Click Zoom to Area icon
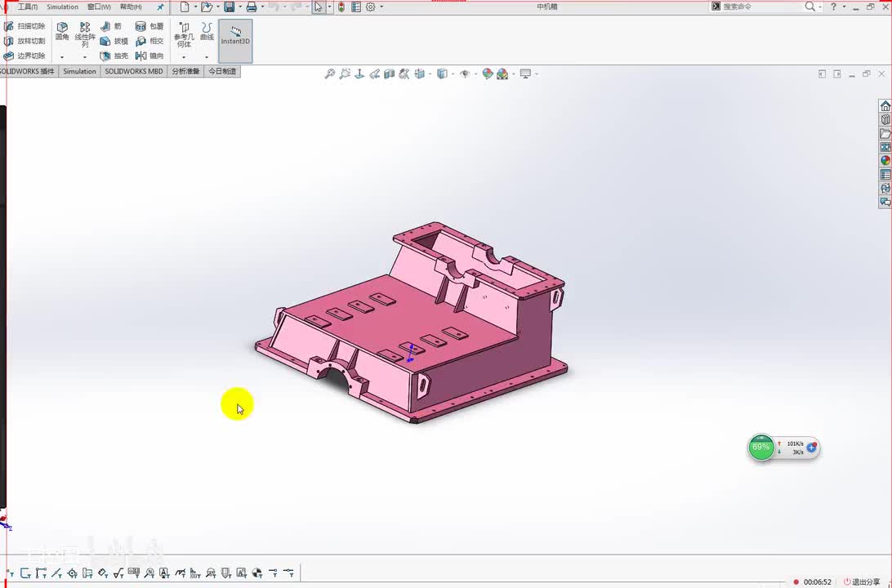The width and height of the screenshot is (892, 588). pyautogui.click(x=344, y=73)
